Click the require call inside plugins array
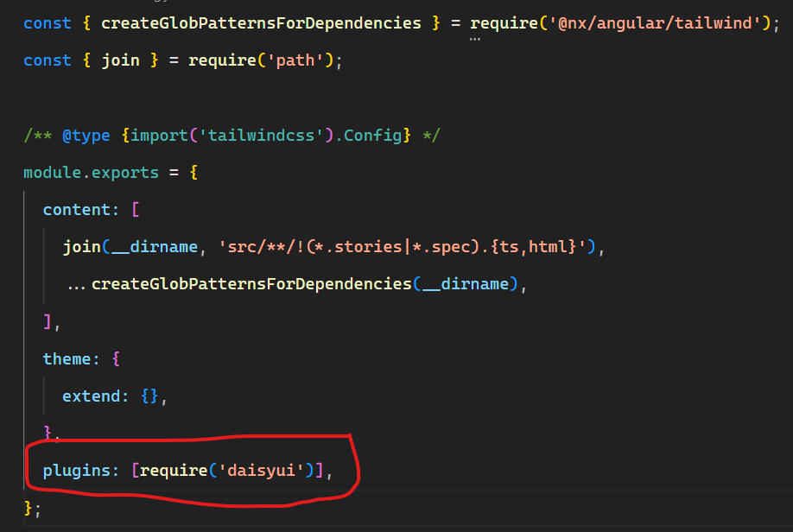This screenshot has height=532, width=793. (227, 471)
